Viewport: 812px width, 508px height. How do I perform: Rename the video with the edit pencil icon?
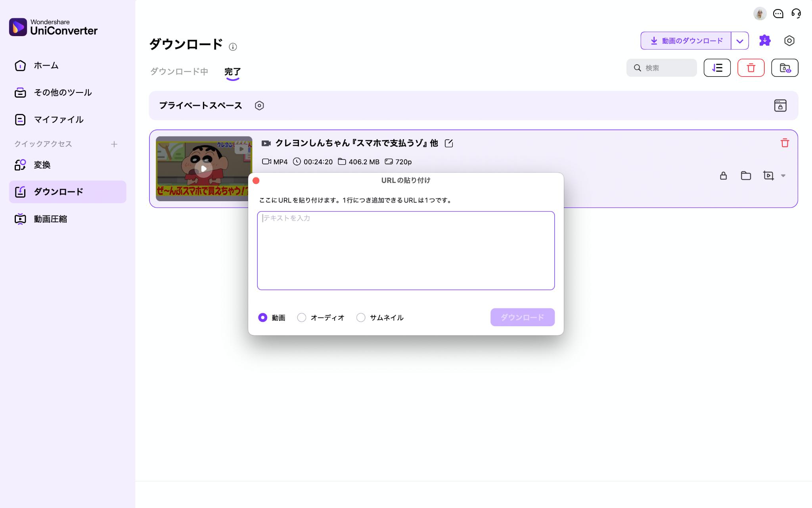[449, 143]
